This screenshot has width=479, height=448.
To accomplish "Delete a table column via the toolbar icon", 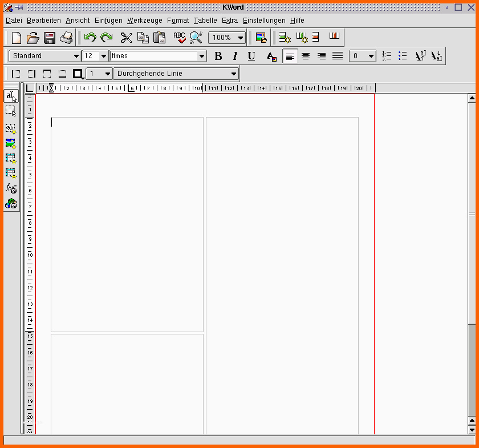I will [x=334, y=36].
